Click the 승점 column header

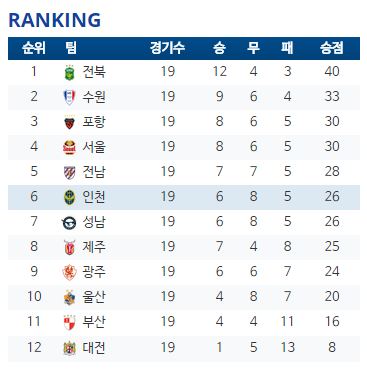pos(331,48)
